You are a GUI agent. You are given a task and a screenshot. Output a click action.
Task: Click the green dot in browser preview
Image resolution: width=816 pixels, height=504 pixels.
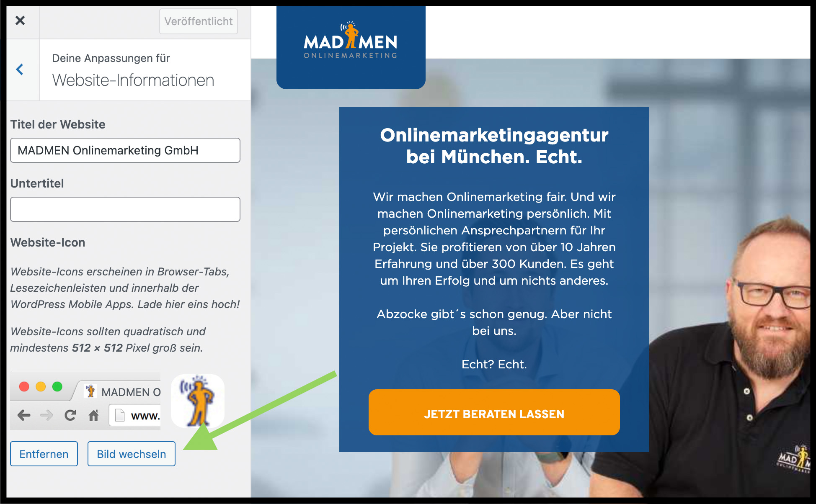click(57, 386)
